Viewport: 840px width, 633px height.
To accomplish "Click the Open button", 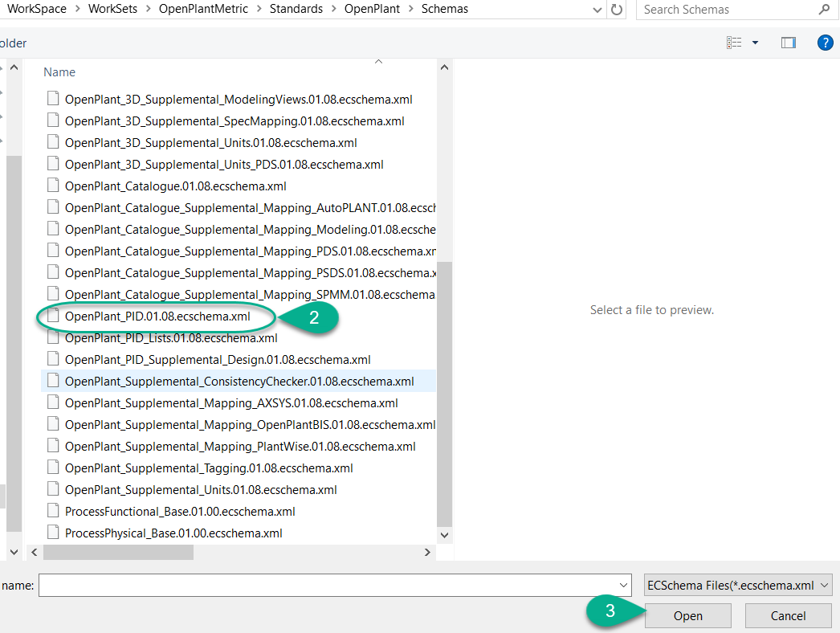I will (x=687, y=615).
